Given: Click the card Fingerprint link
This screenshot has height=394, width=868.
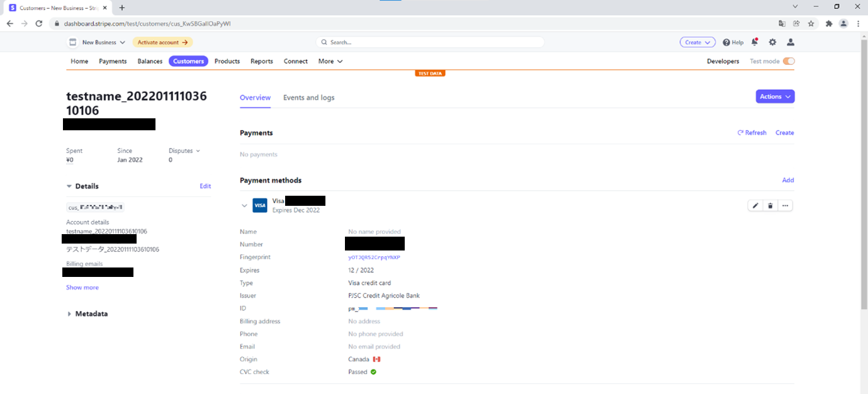Looking at the screenshot, I should 374,257.
